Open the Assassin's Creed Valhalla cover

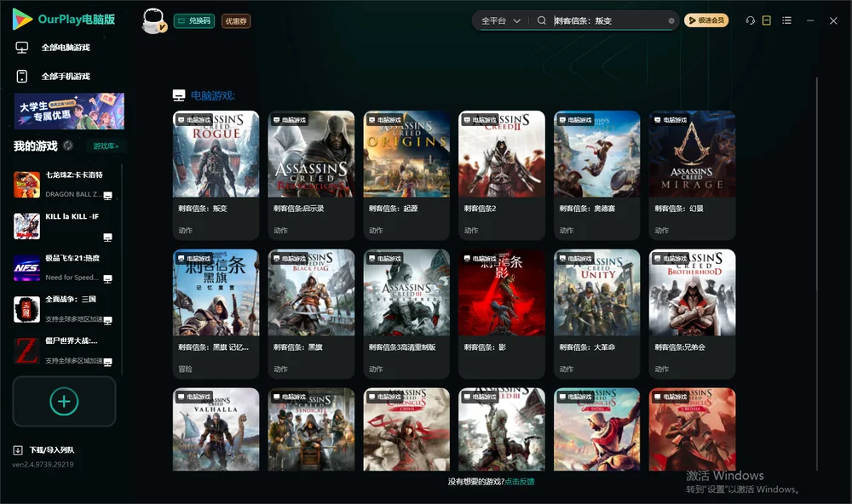[x=216, y=429]
